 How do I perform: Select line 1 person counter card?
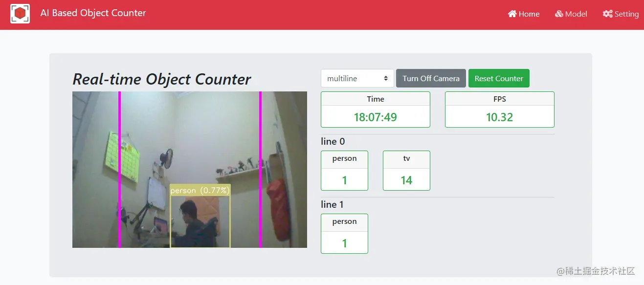tap(344, 234)
